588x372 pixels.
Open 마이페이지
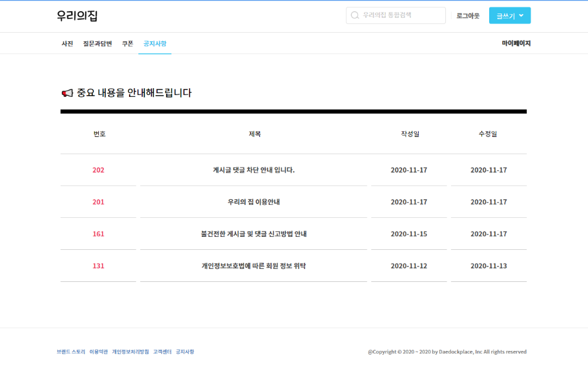click(x=516, y=43)
